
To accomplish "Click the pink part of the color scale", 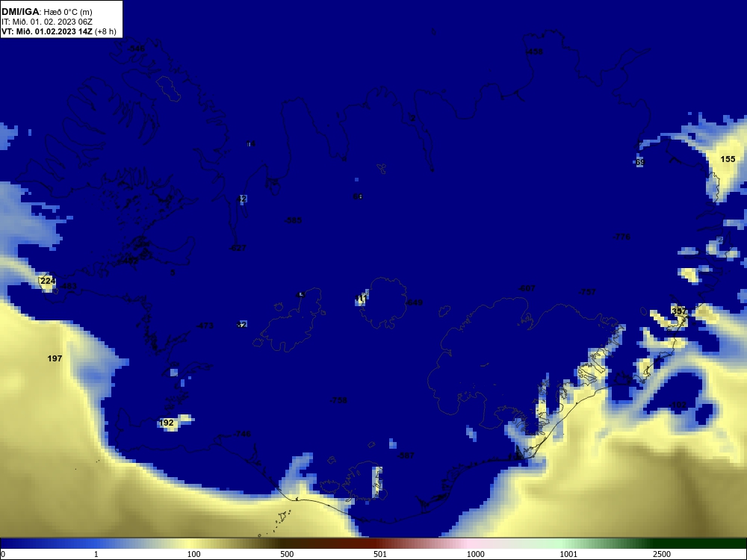I will click(469, 544).
